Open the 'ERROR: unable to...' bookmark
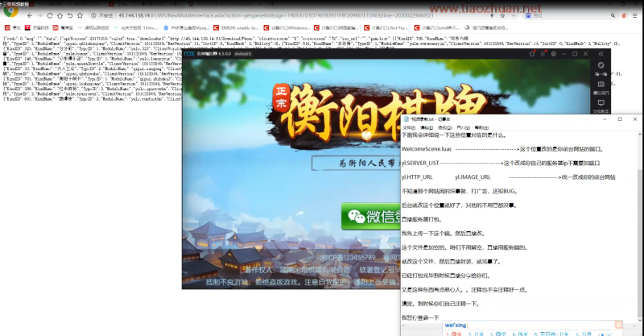This screenshot has height=336, width=644. 236,28
